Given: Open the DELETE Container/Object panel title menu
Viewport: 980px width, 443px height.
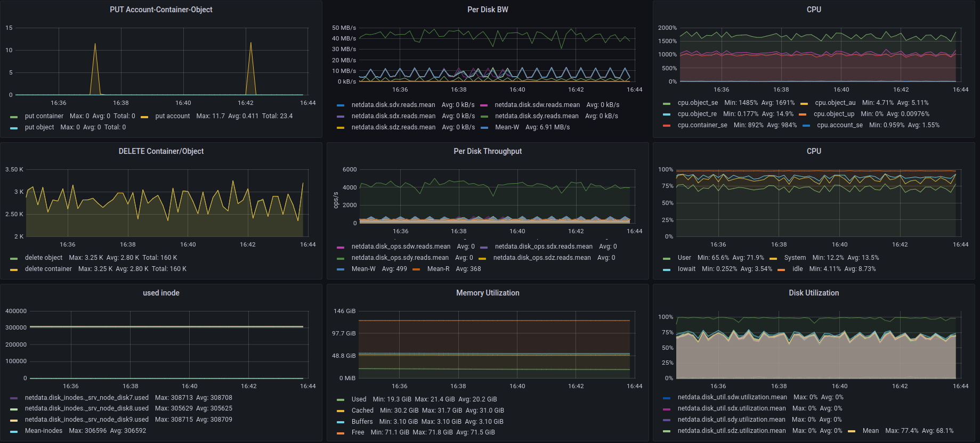Looking at the screenshot, I should tap(161, 151).
